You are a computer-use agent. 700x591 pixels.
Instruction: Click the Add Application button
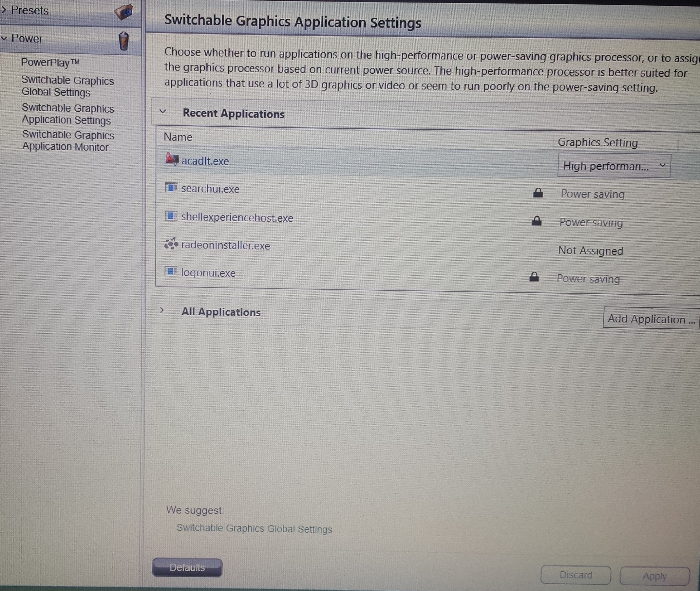[x=651, y=318]
